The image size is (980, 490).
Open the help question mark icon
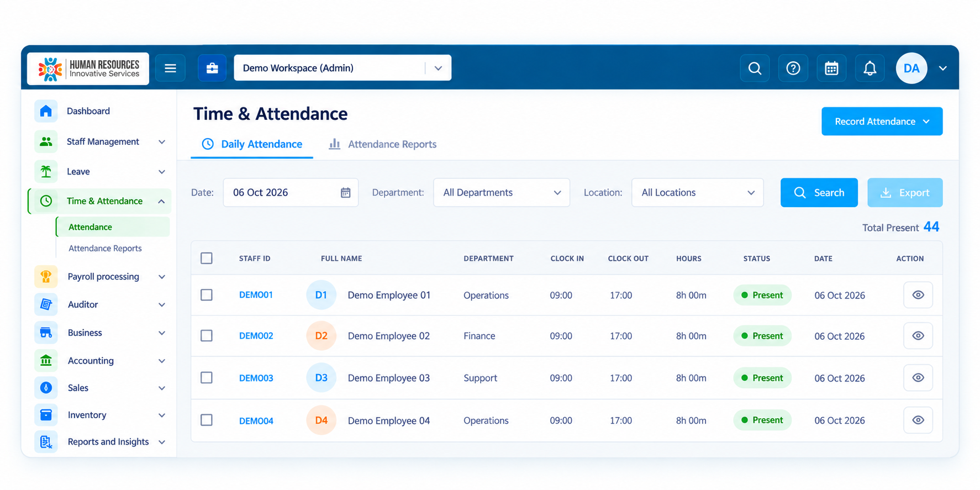[793, 68]
